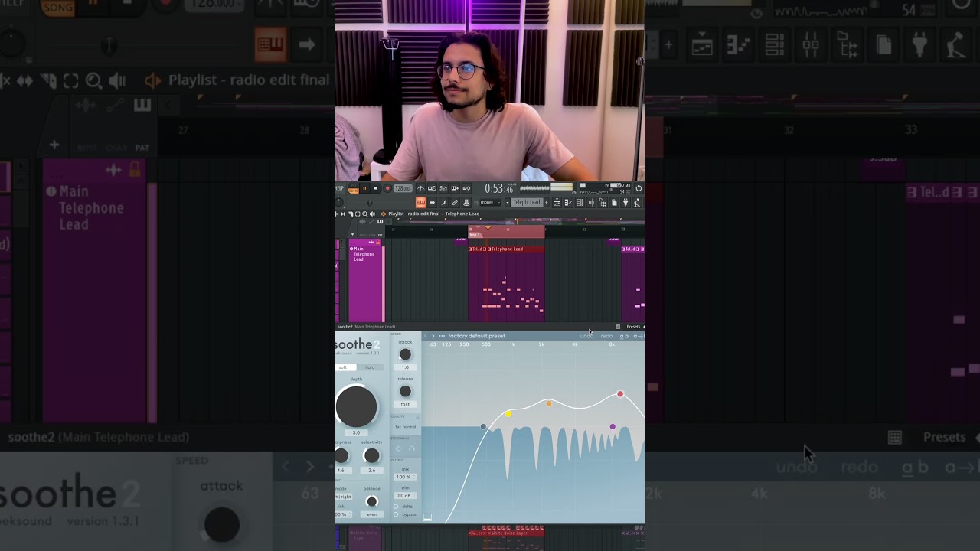Select the yellow EQ node
The height and width of the screenshot is (551, 980).
(x=508, y=414)
